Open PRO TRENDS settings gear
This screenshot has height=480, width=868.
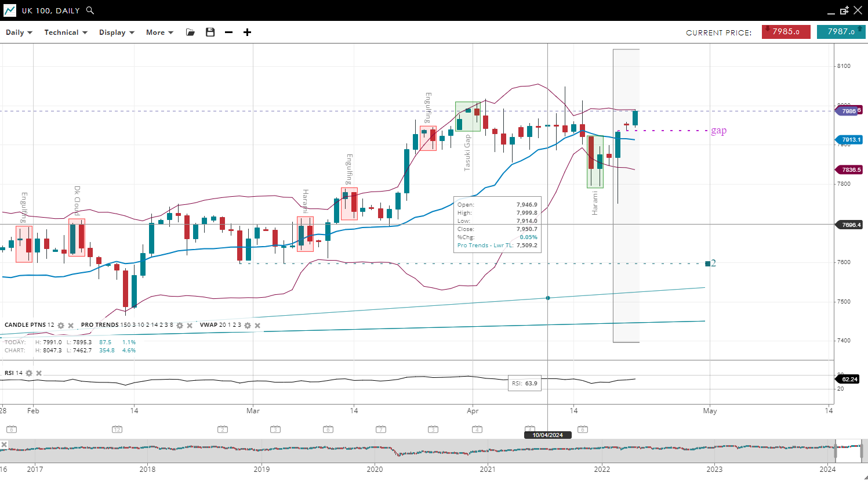(180, 326)
